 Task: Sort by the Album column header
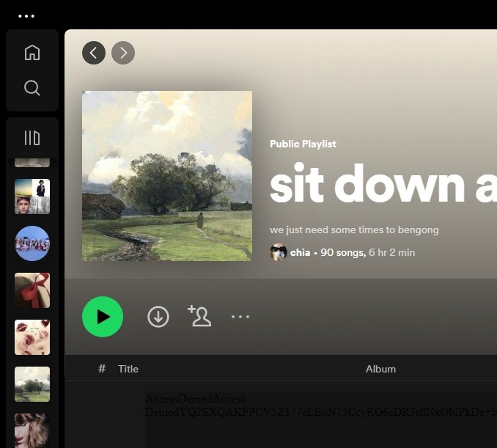pyautogui.click(x=380, y=369)
